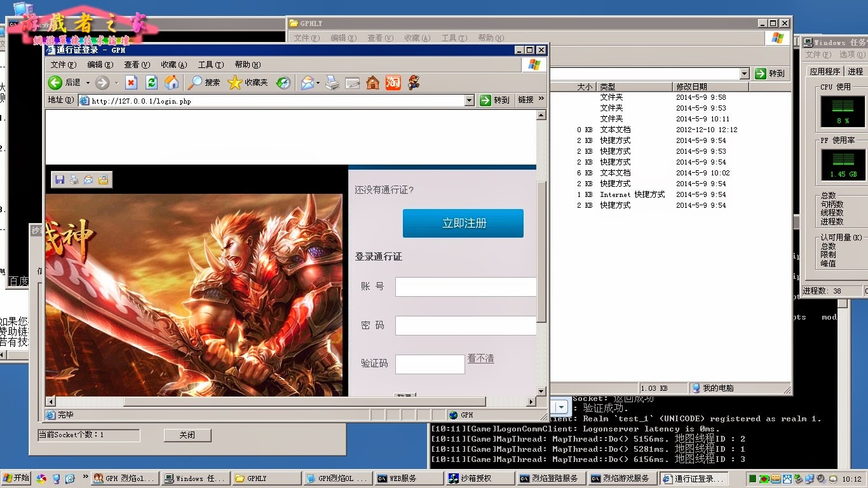The height and width of the screenshot is (488, 868).
Task: Click the 看不清 captcha refresh link
Action: 480,358
